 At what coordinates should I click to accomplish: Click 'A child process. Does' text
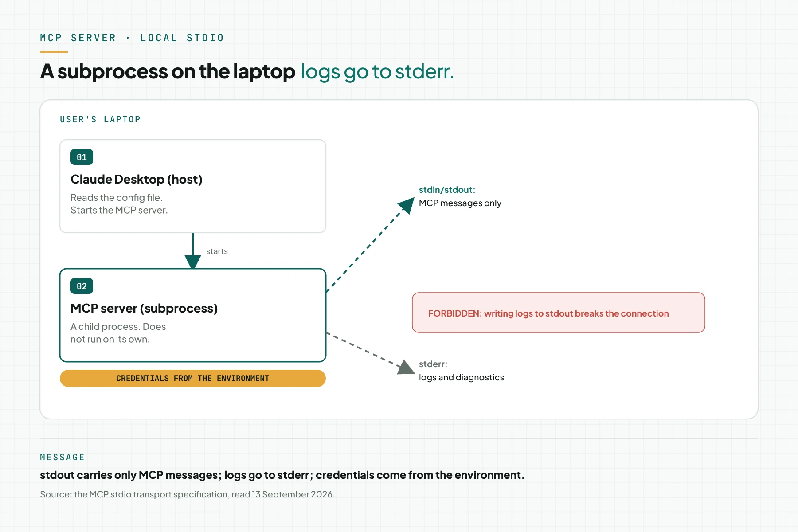[x=118, y=326]
